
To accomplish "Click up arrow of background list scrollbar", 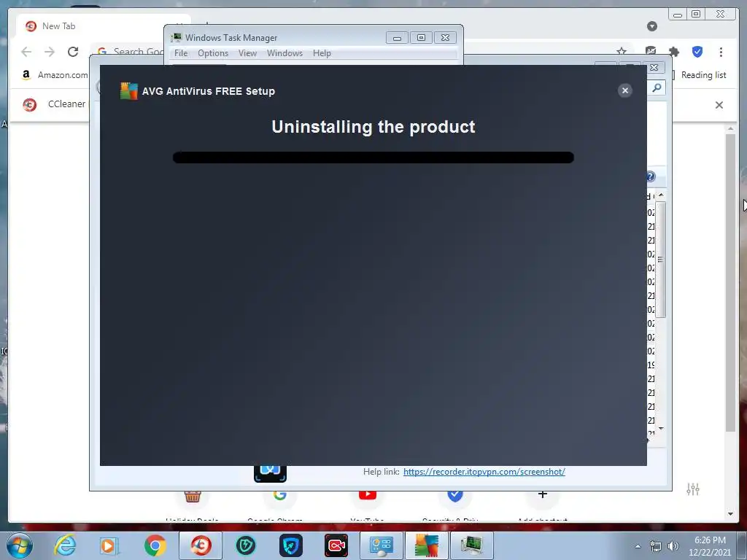I will coord(661,195).
